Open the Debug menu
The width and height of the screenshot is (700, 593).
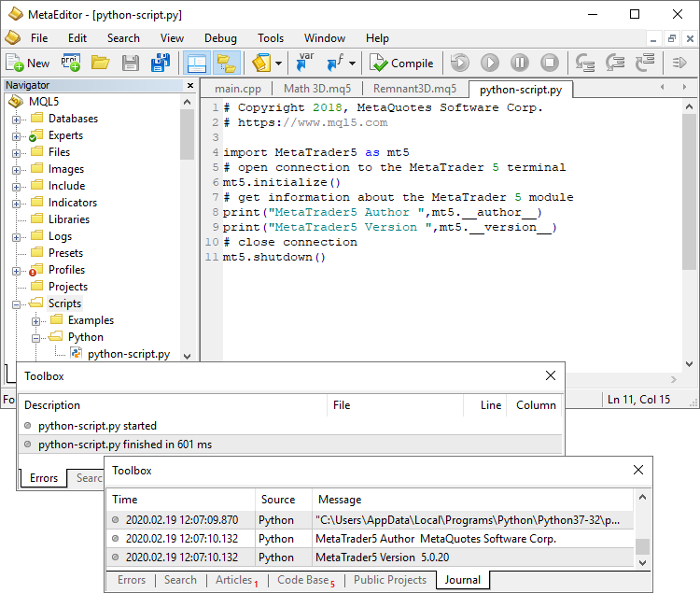click(220, 38)
